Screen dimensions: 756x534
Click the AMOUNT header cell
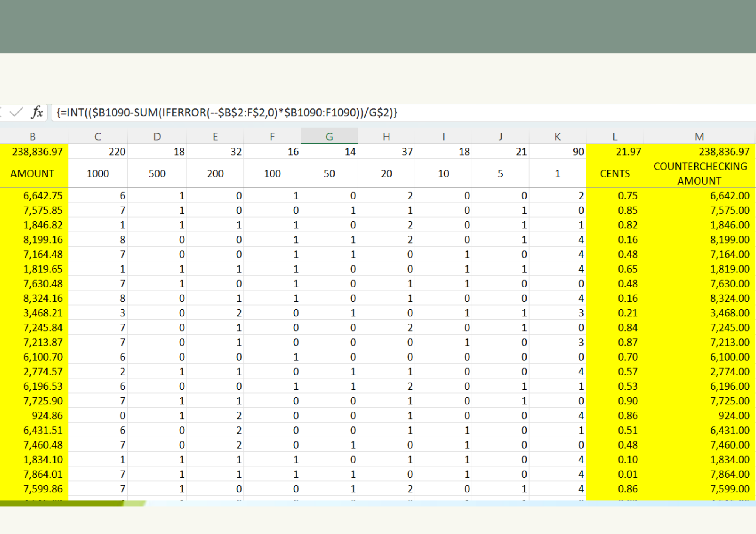click(33, 174)
